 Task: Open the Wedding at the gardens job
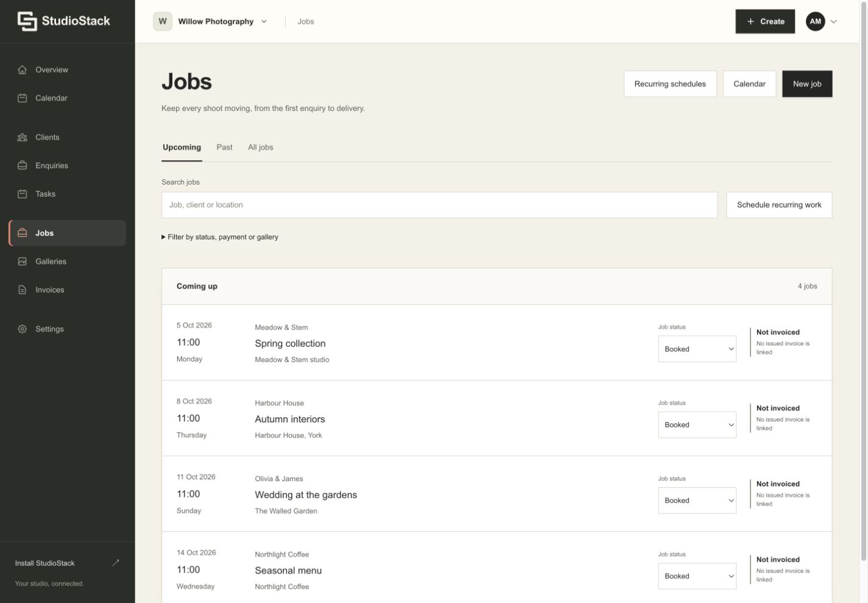(306, 495)
